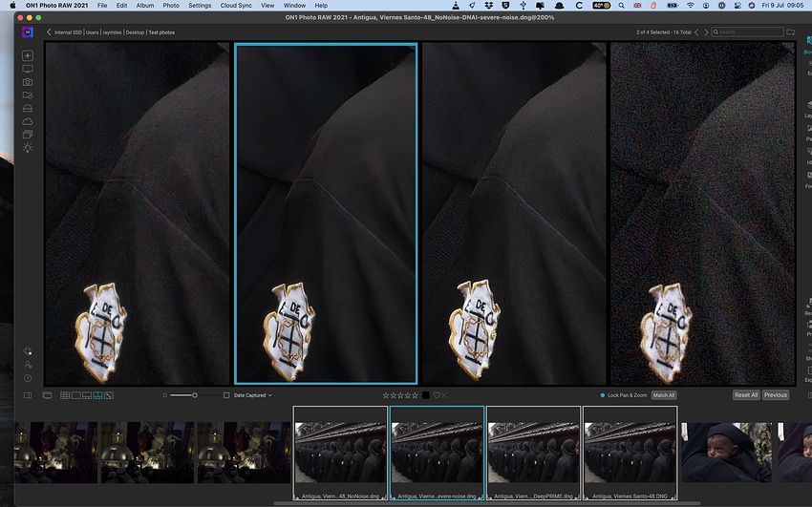Click the Reset All button

746,395
